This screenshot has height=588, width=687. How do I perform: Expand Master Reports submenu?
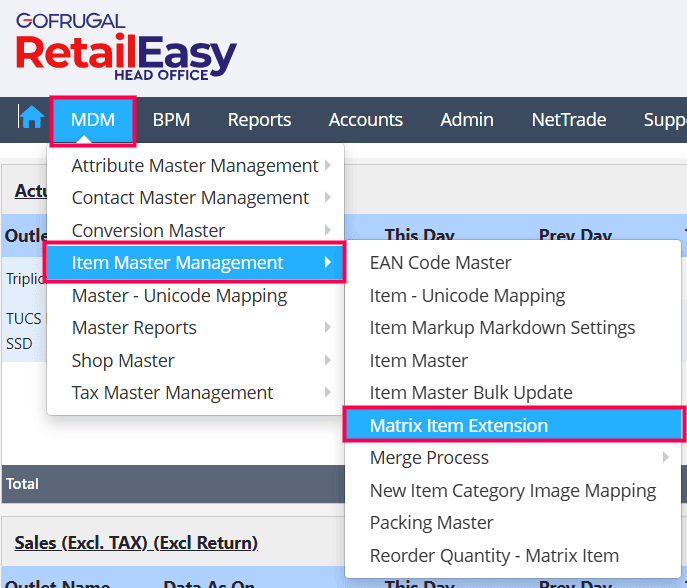coord(195,328)
